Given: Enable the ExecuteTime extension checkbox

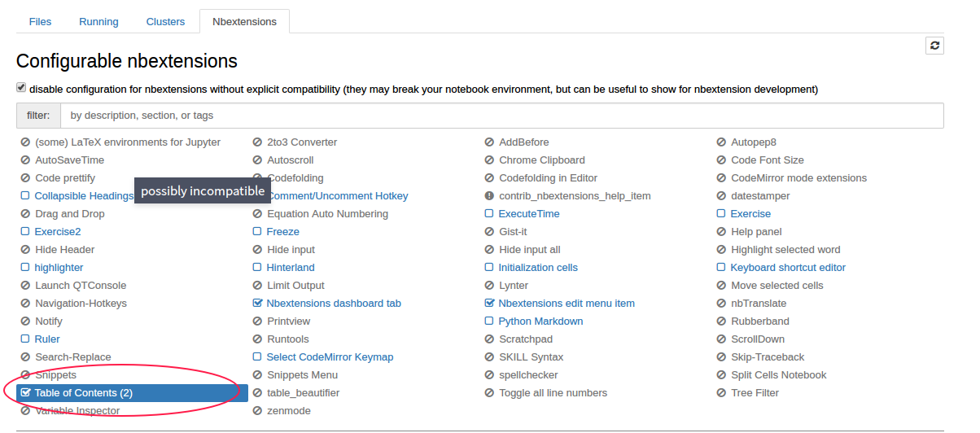Looking at the screenshot, I should click(489, 214).
